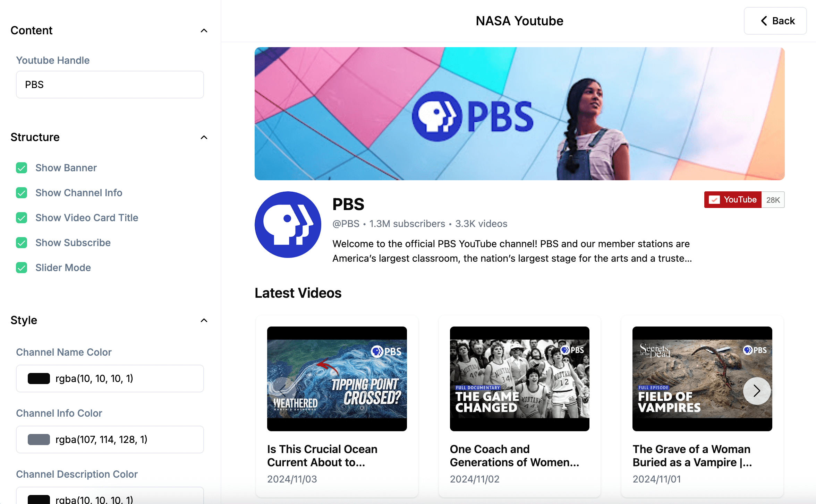Collapse the Content section chevron

[x=204, y=31]
